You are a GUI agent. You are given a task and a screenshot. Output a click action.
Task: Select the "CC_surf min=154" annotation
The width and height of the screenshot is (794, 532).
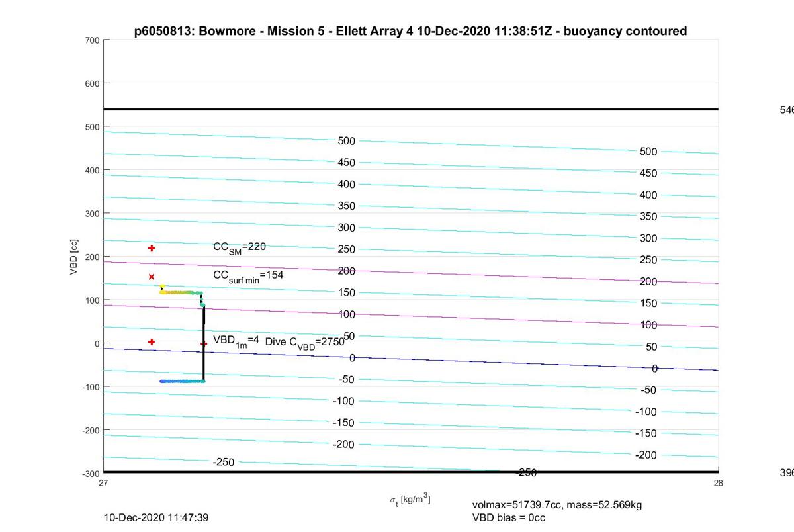248,275
